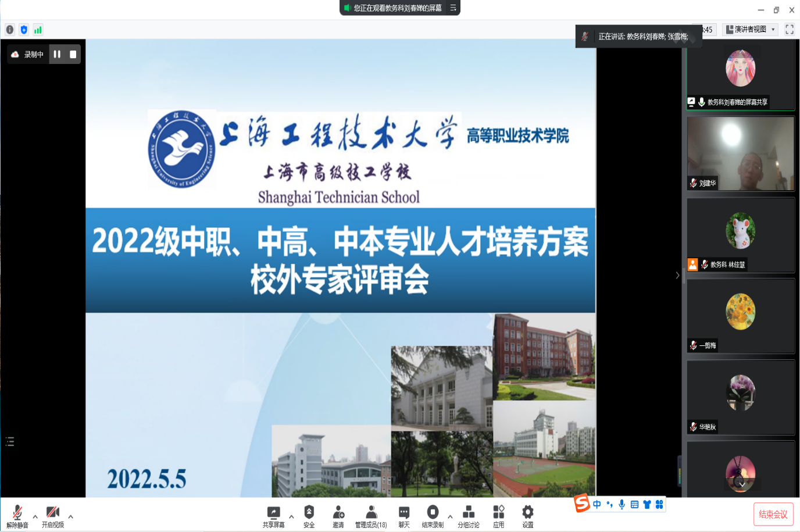Open Sogou soft keyboard icon
This screenshot has height=532, width=800.
pos(634,504)
